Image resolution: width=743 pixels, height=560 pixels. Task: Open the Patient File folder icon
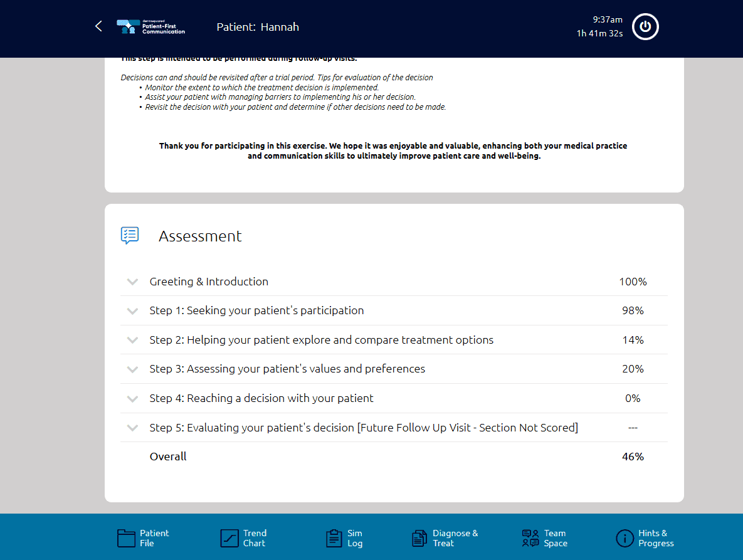pos(126,538)
